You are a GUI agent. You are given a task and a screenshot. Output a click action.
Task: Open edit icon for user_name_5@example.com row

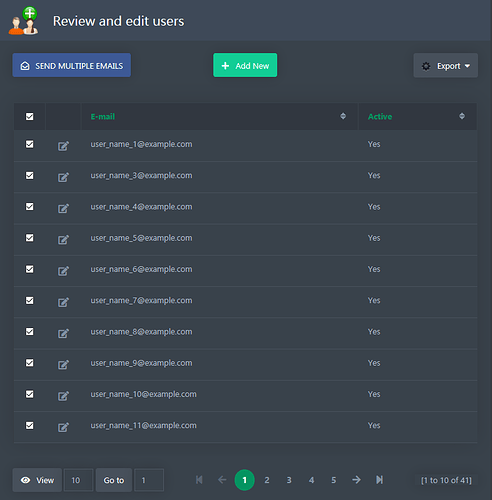click(63, 239)
